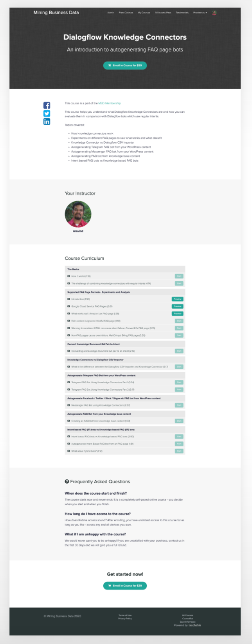Click bottom Enroll in Course for $39 button
Image resolution: width=252 pixels, height=644 pixels.
click(x=125, y=586)
